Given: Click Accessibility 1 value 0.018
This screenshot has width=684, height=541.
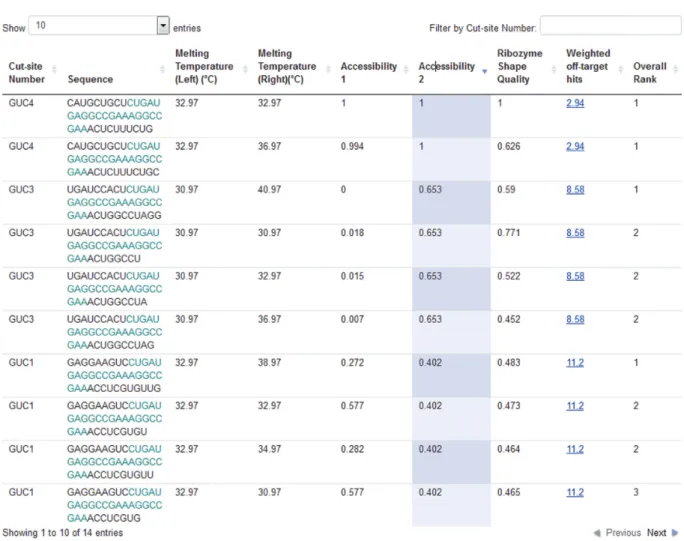Looking at the screenshot, I should point(352,233).
